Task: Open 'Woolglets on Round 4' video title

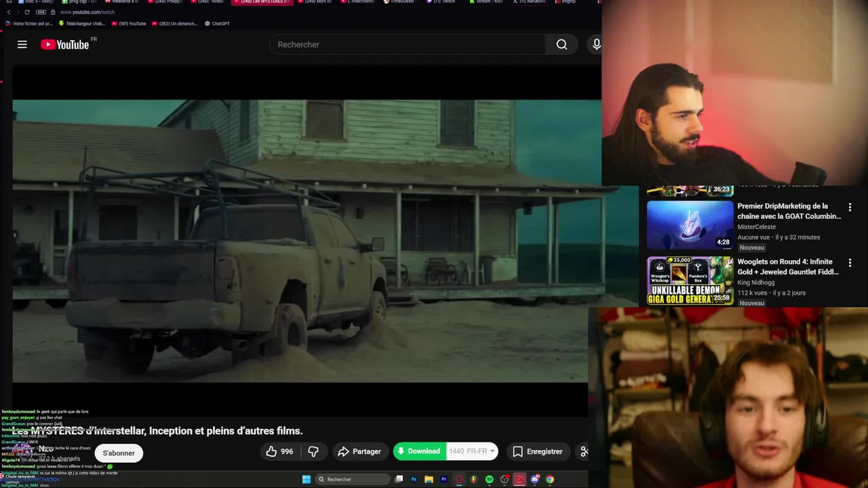Action: click(x=788, y=266)
